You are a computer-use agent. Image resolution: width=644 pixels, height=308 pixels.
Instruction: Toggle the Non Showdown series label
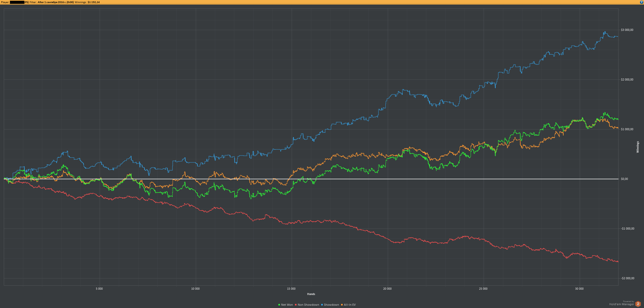pyautogui.click(x=308, y=305)
